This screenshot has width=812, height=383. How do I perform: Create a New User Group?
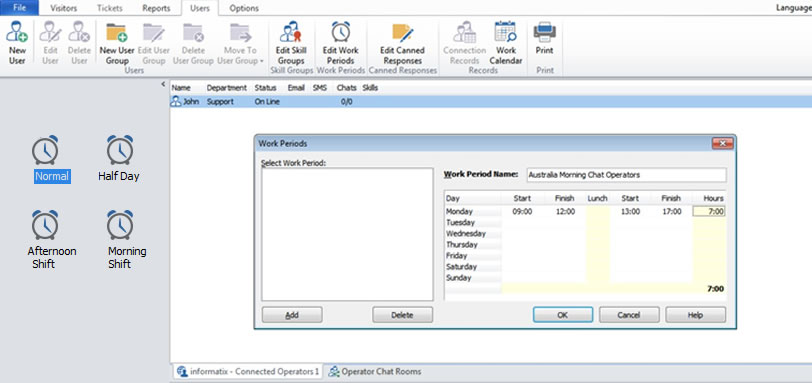coord(117,43)
